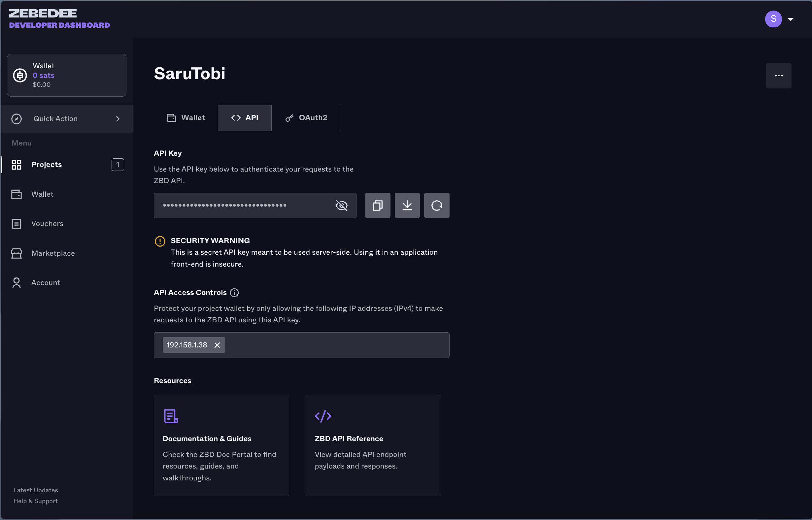Click the regenerate API key icon
Image resolution: width=812 pixels, height=520 pixels.
[x=436, y=205]
